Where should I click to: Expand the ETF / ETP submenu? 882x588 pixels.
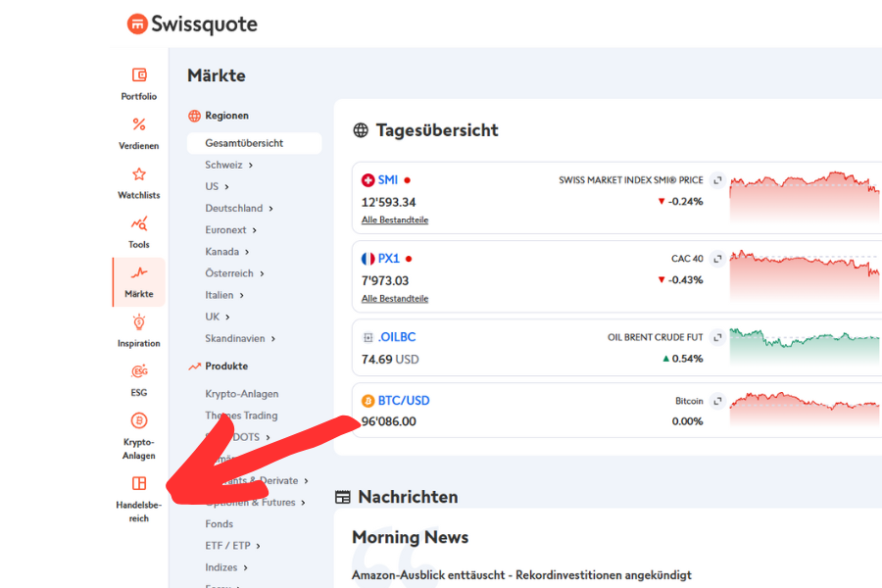pyautogui.click(x=258, y=546)
